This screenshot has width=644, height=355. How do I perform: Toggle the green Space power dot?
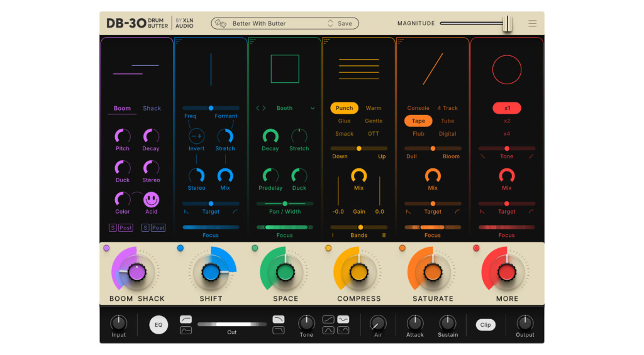(255, 248)
